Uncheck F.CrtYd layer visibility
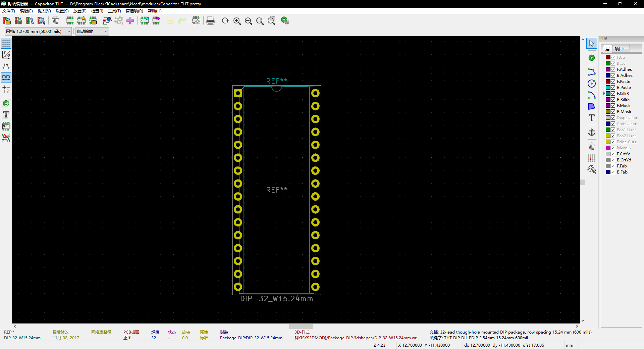Screen dimensions: 644x349 pyautogui.click(x=613, y=154)
